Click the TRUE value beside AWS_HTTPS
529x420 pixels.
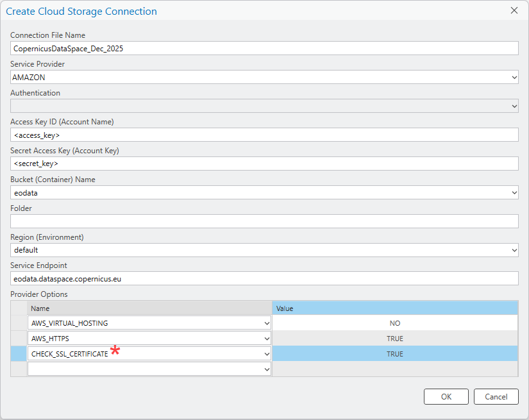click(x=394, y=338)
